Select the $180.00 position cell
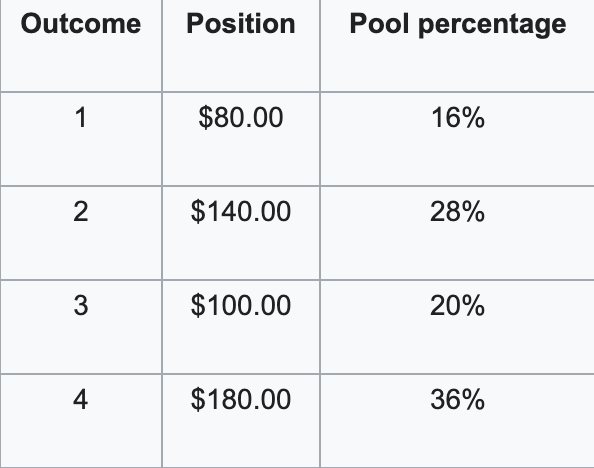 pos(241,421)
